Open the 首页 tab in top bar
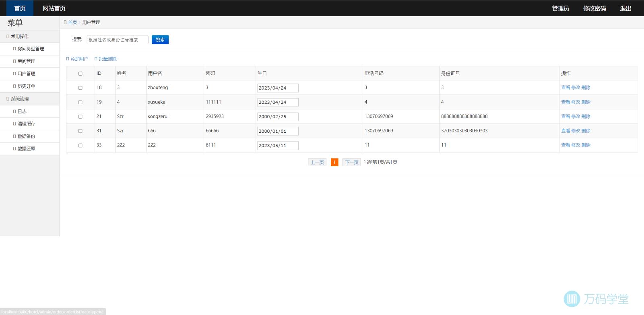644x315 pixels. 20,8
